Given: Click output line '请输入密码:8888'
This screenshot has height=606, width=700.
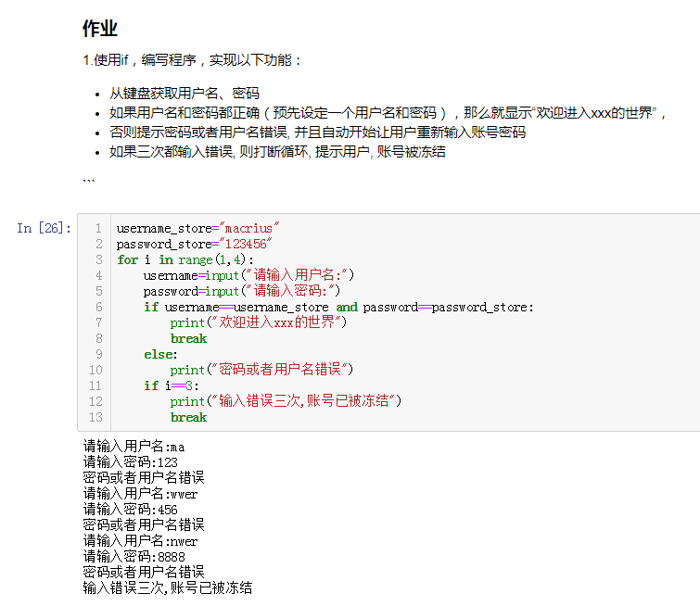Looking at the screenshot, I should (x=134, y=557).
